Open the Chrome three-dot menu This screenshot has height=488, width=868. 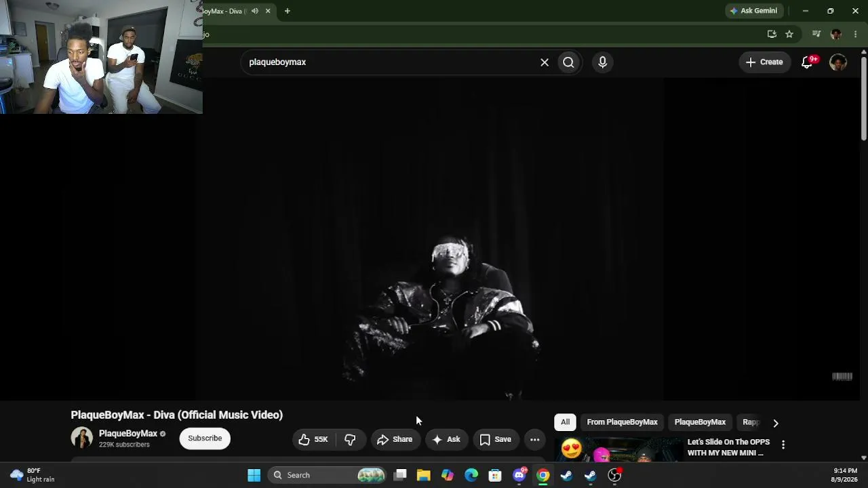coord(856,34)
